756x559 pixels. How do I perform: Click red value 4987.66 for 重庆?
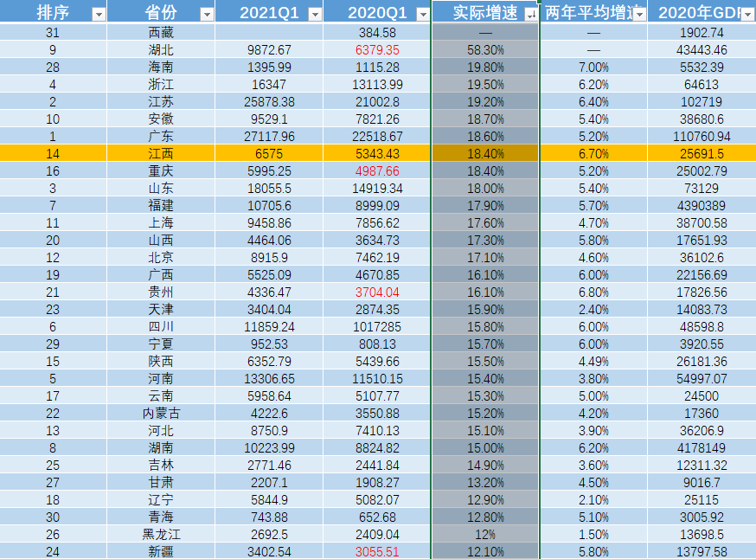[x=377, y=170]
